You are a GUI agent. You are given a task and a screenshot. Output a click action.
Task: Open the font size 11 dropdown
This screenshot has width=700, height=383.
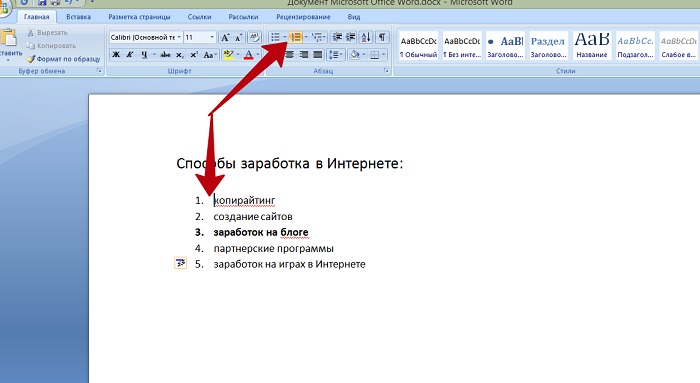[x=200, y=37]
